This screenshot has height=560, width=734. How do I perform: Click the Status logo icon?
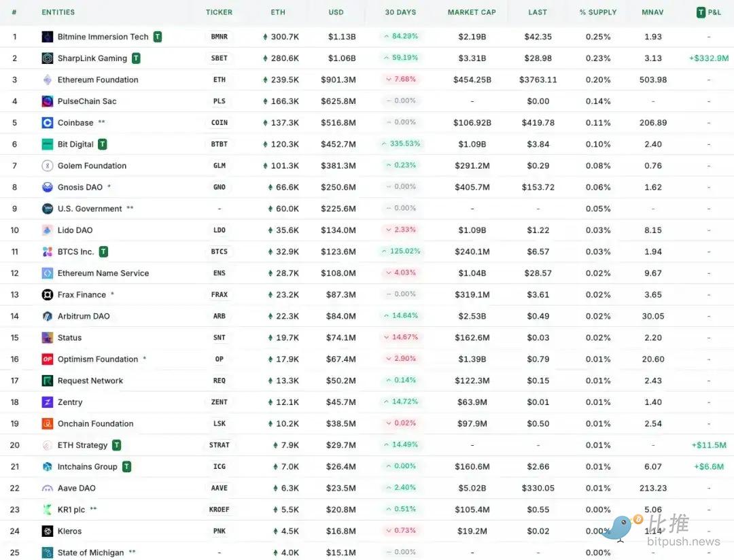[x=48, y=338]
